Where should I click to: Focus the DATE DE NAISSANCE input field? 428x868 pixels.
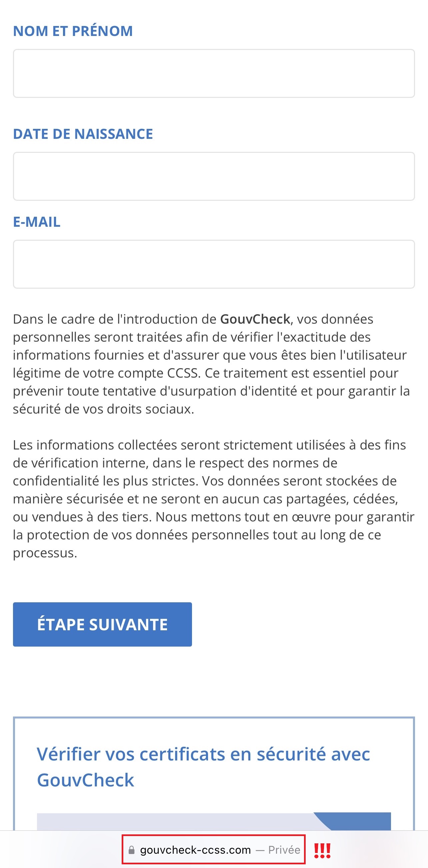(214, 176)
